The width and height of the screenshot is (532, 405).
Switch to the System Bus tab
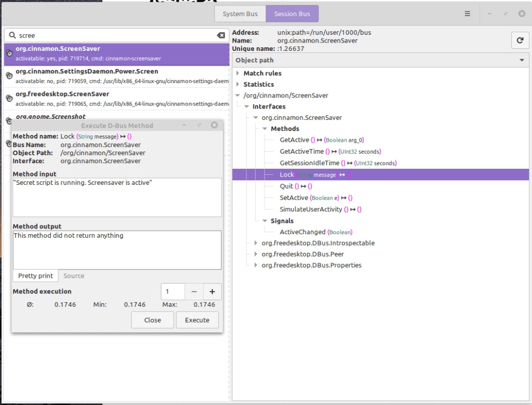point(241,14)
